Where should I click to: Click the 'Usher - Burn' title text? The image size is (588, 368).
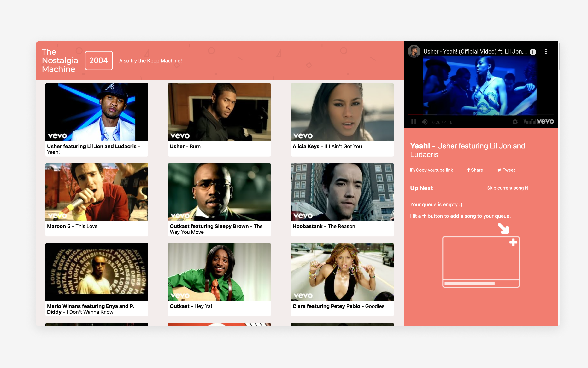tap(185, 146)
